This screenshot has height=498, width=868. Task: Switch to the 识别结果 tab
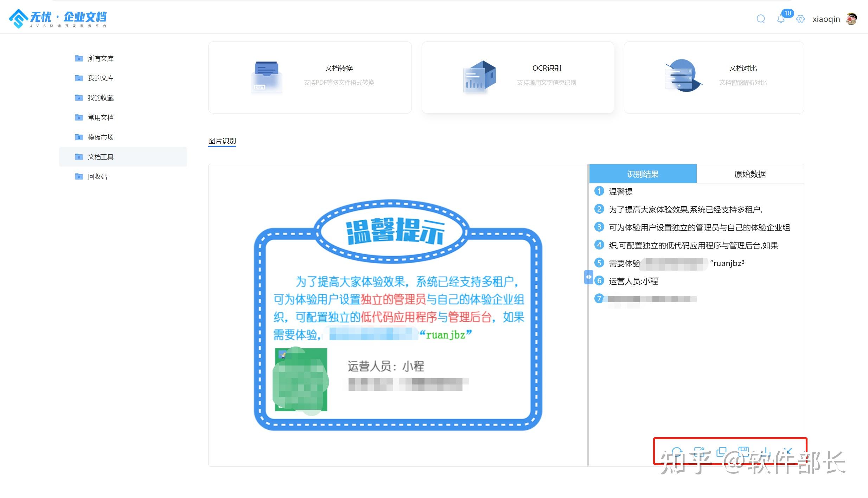click(643, 174)
